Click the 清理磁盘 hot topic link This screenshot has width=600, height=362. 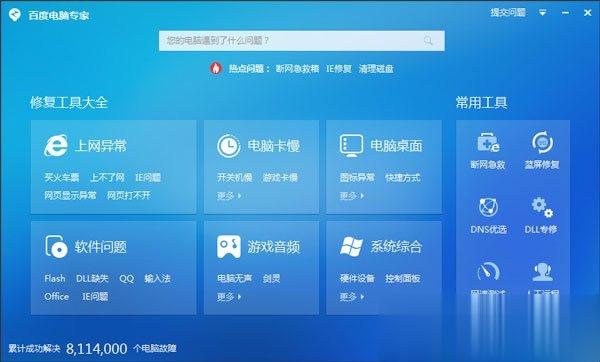click(x=376, y=69)
